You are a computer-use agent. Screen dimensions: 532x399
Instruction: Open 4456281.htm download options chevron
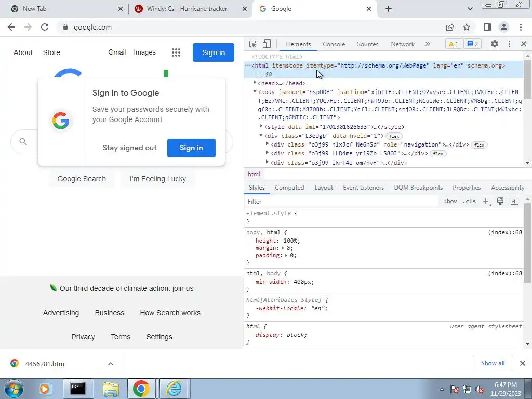coord(111,364)
